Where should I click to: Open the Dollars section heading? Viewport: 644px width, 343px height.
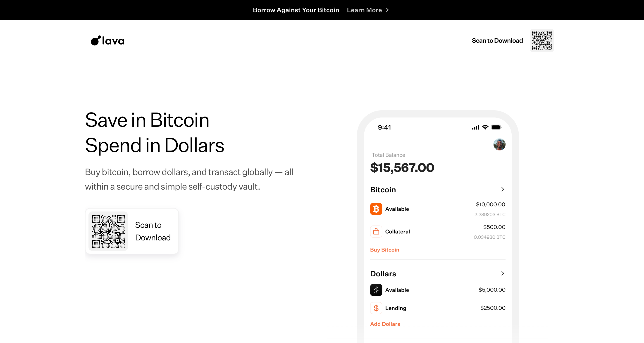[383, 274]
